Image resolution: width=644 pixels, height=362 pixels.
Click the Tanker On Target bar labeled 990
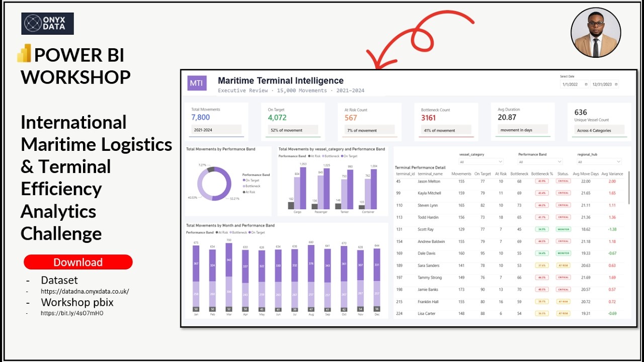pyautogui.click(x=350, y=189)
